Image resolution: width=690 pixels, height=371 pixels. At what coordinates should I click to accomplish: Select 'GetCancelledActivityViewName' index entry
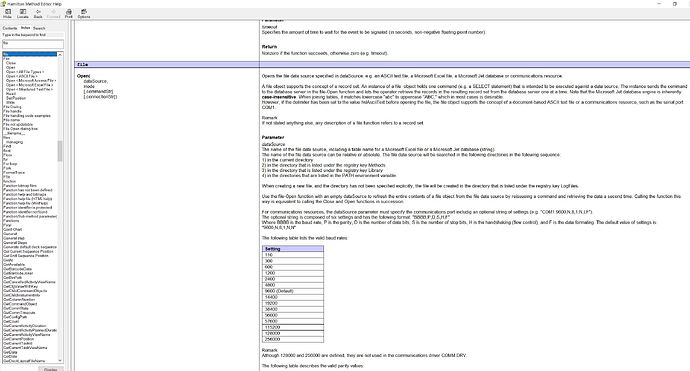click(29, 282)
